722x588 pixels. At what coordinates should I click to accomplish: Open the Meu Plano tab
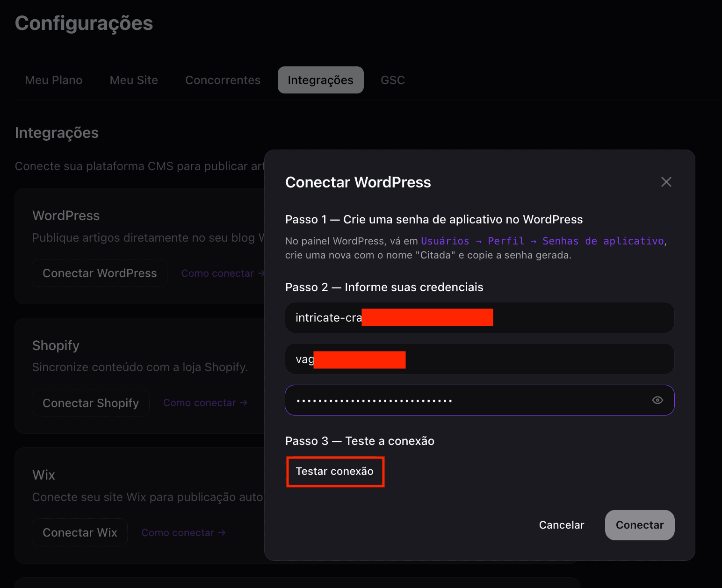pyautogui.click(x=54, y=80)
